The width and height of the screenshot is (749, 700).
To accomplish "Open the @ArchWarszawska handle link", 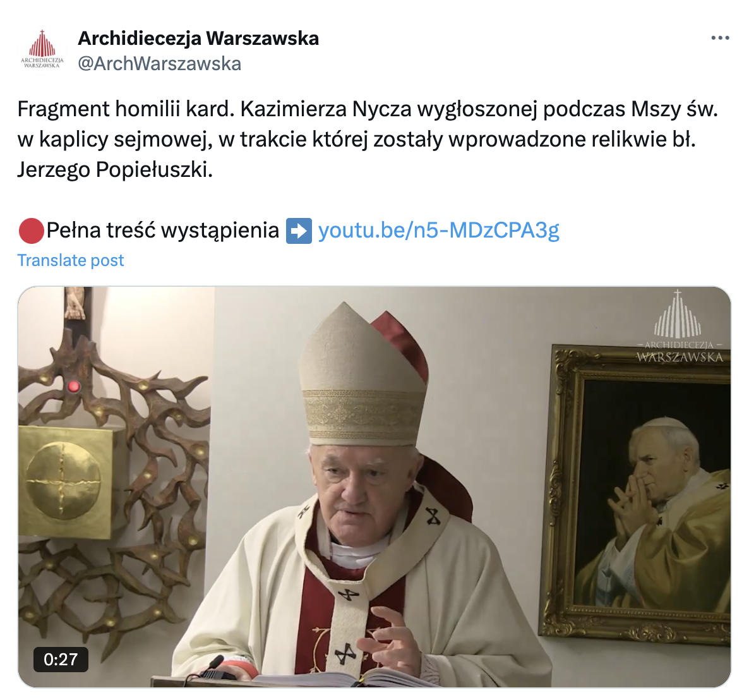I will click(x=160, y=64).
